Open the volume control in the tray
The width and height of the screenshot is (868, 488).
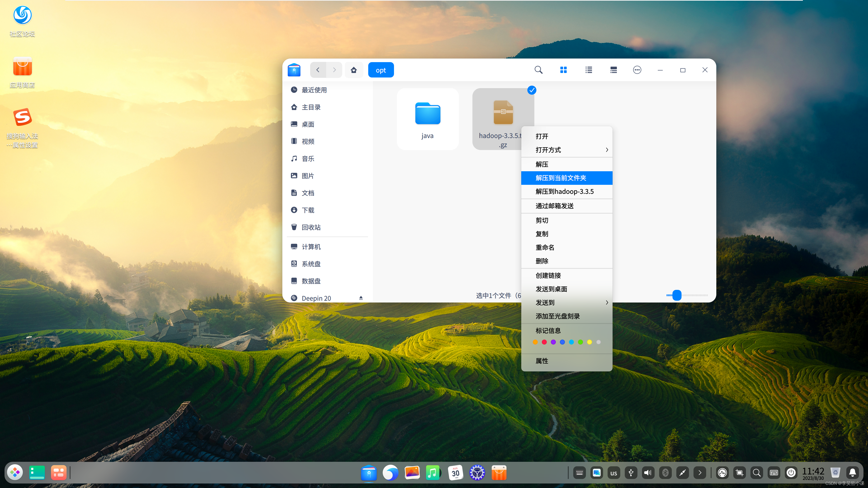(x=648, y=473)
